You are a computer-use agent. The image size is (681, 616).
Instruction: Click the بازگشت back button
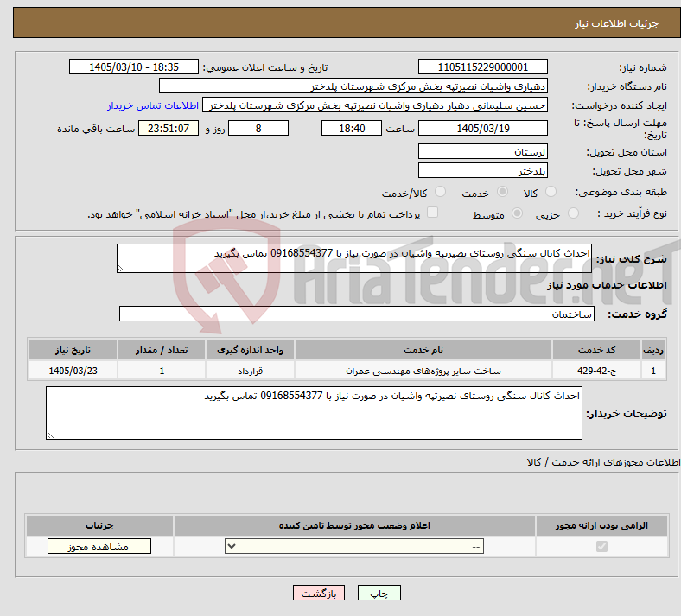coord(319,593)
